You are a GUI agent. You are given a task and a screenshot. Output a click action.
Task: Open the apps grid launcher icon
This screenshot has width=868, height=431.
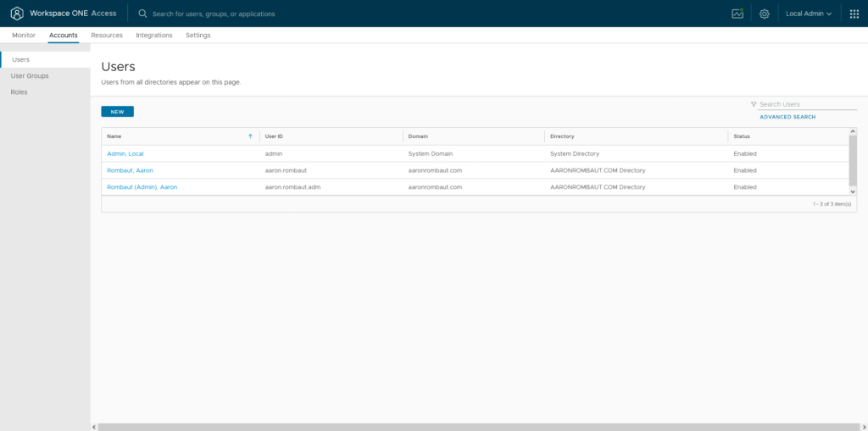click(x=854, y=14)
